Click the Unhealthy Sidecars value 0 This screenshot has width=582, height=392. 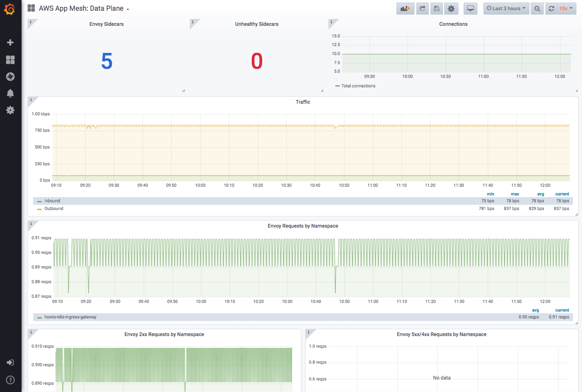coord(257,61)
